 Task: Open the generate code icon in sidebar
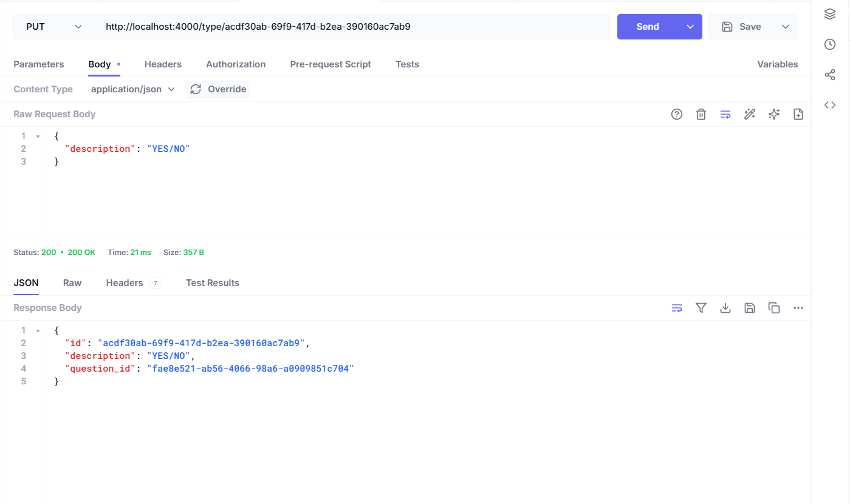coord(829,105)
